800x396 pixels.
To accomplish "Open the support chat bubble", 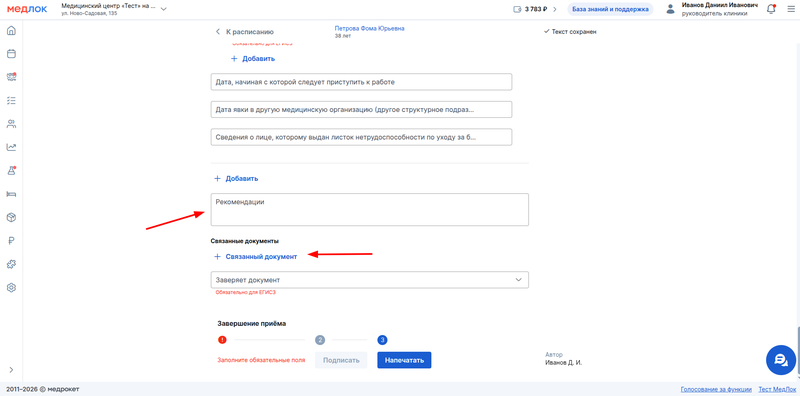I will [x=781, y=360].
